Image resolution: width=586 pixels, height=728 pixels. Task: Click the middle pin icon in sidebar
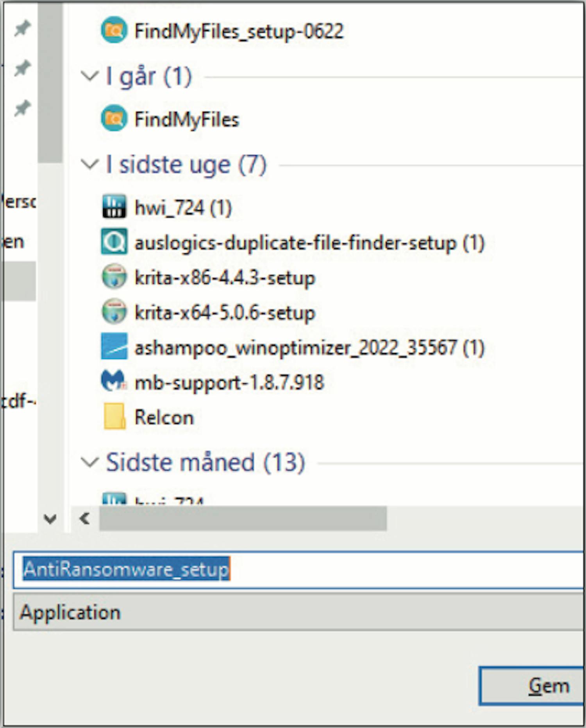[22, 68]
